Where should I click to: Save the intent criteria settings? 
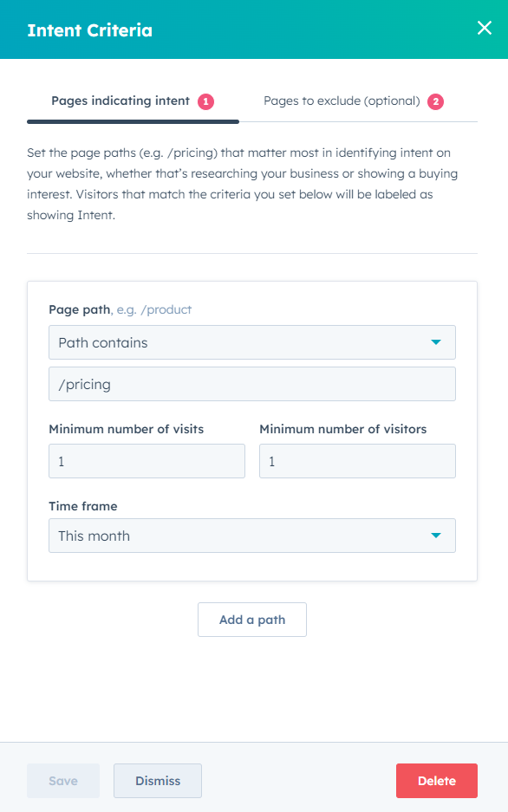coord(62,781)
